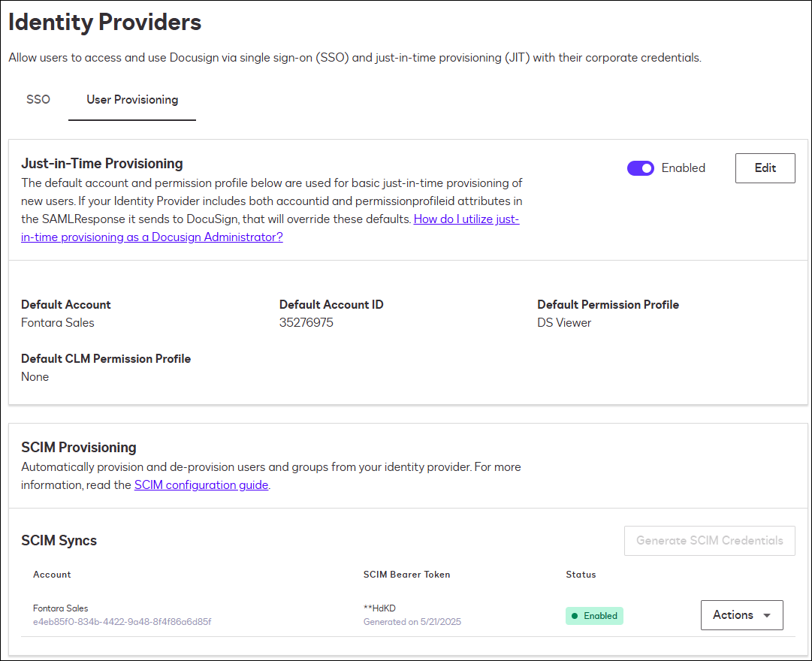Switch to the SSO tab
The height and width of the screenshot is (661, 812).
tap(38, 98)
